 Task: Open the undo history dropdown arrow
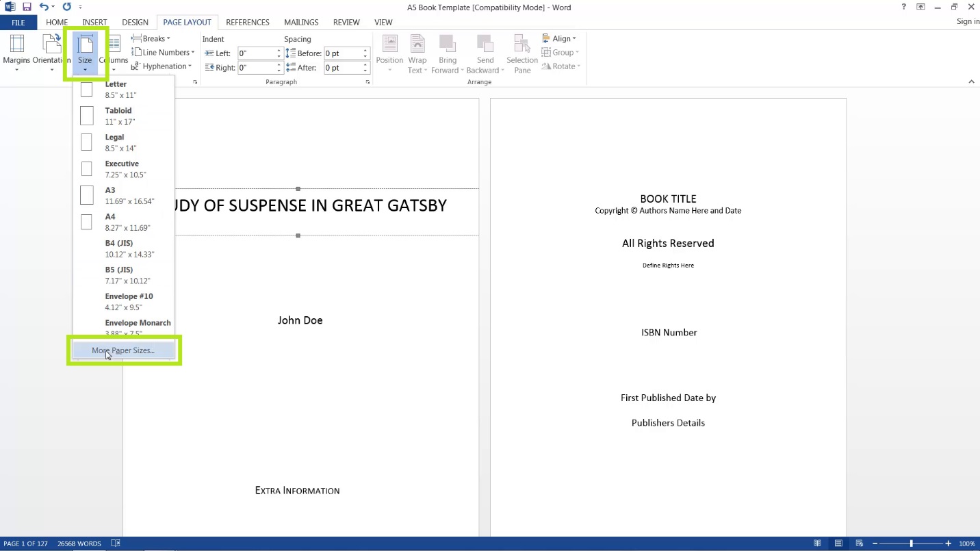coord(53,7)
